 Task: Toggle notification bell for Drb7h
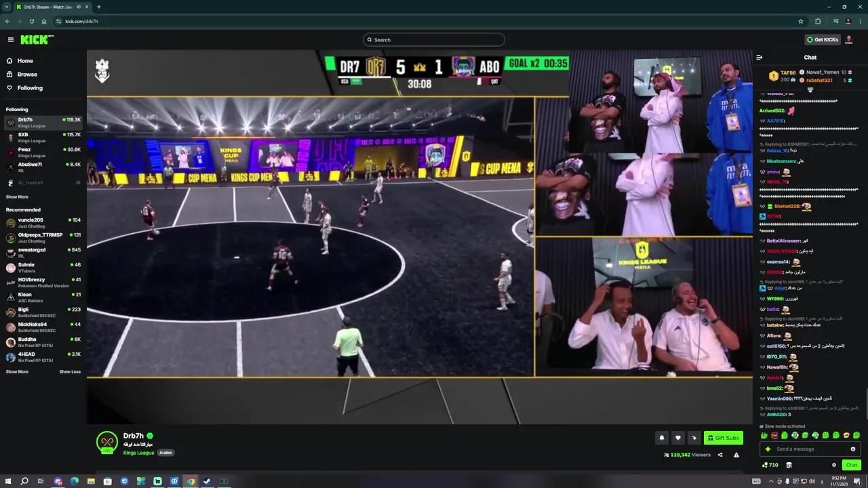pyautogui.click(x=662, y=438)
